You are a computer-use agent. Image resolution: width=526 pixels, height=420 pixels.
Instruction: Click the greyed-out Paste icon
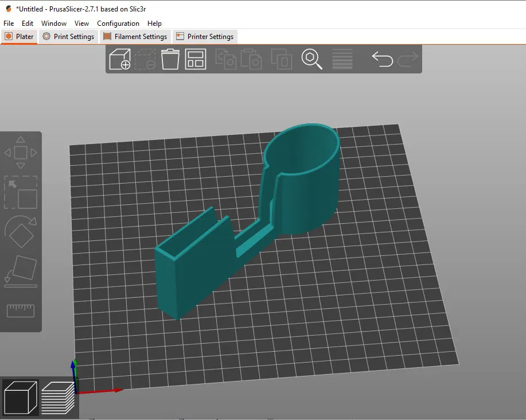point(251,59)
